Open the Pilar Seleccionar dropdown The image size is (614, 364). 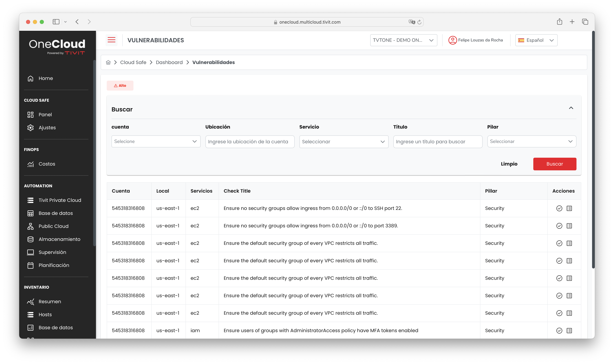tap(532, 141)
